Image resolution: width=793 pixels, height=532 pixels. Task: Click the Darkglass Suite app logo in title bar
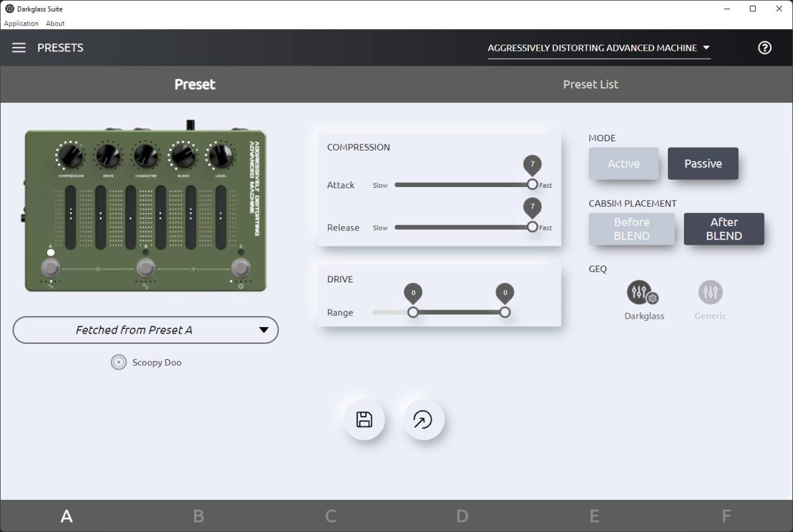pos(9,9)
